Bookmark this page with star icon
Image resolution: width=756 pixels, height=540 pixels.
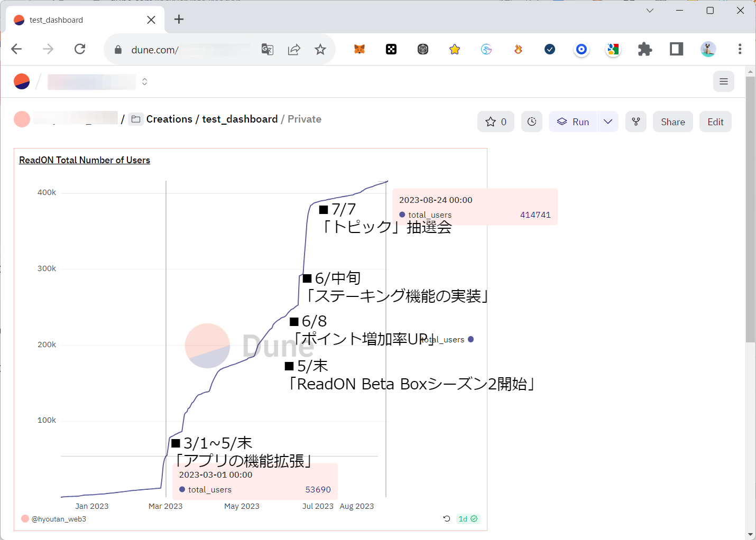[320, 50]
